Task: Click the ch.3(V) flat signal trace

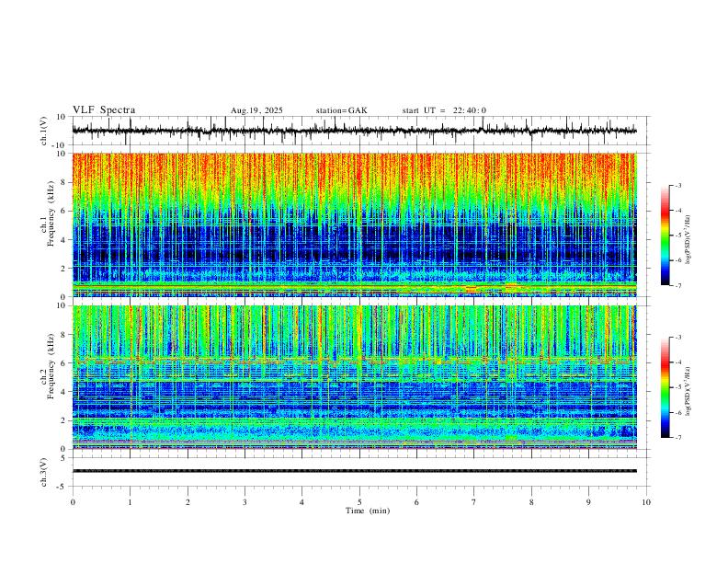Action: click(354, 471)
